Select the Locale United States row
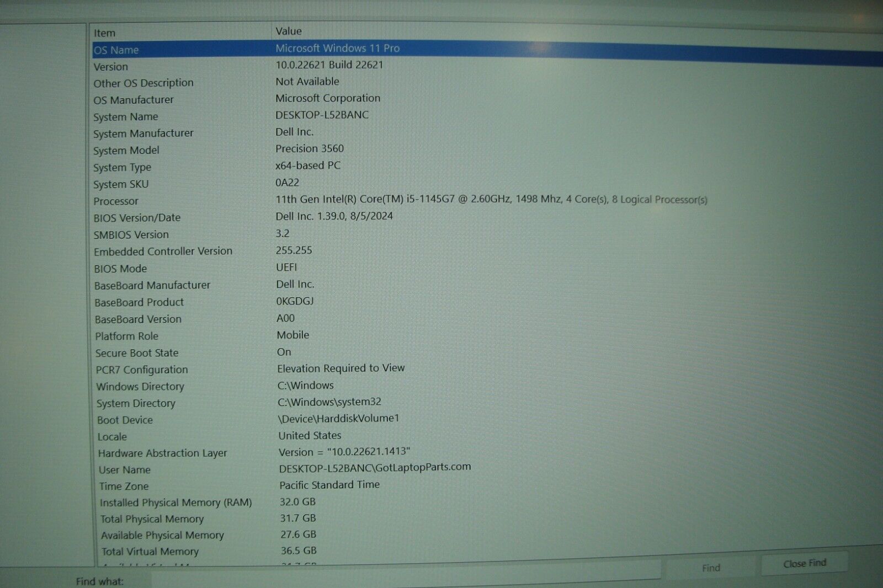The height and width of the screenshot is (588, 883). 221,436
